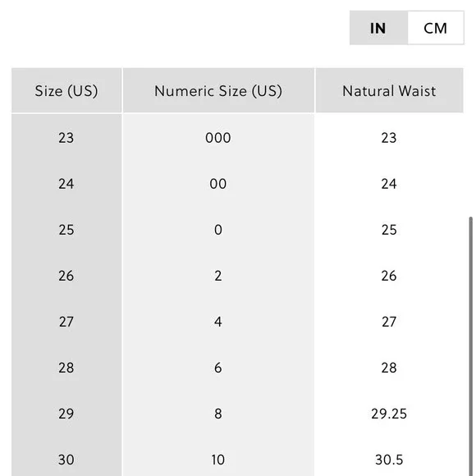Click the vertical scrollbar thumb
Screen dimensions: 476x476
point(471,346)
